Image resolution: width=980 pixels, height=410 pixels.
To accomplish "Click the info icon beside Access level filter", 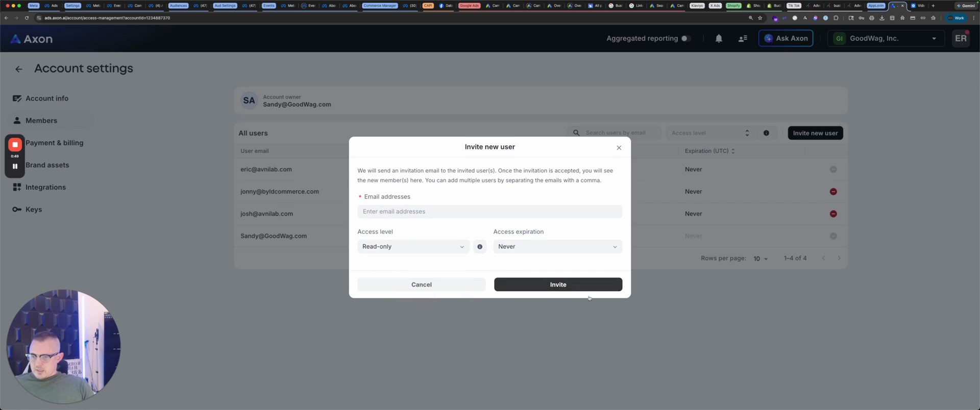I will click(766, 133).
